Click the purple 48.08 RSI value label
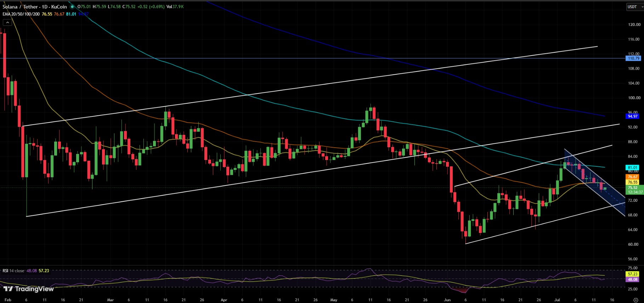 point(633,280)
